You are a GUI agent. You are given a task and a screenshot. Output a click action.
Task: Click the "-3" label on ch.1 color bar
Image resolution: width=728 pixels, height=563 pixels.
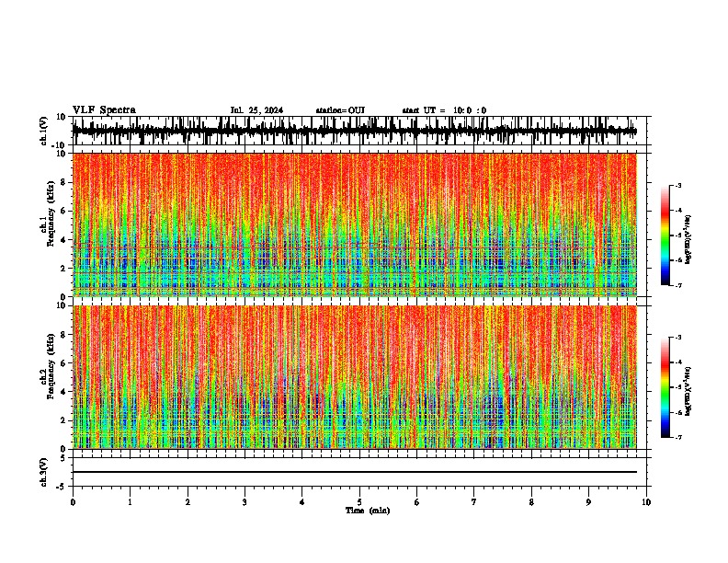[x=677, y=186]
